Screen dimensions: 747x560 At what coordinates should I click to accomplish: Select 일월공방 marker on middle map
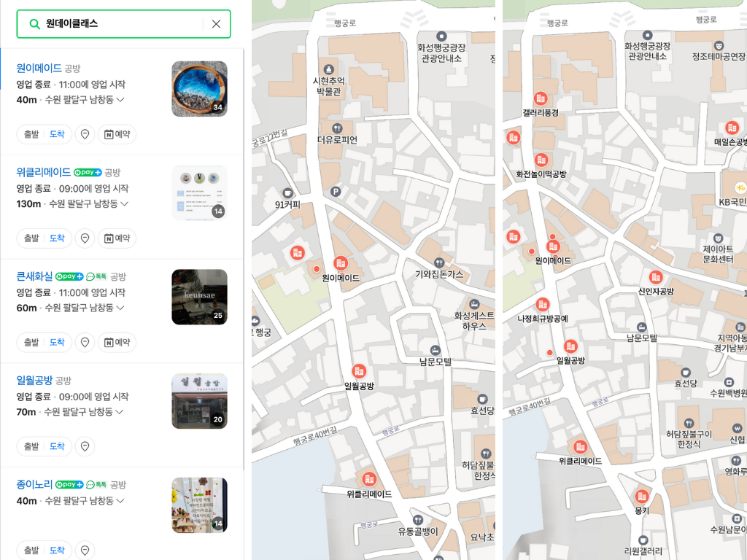tap(359, 371)
